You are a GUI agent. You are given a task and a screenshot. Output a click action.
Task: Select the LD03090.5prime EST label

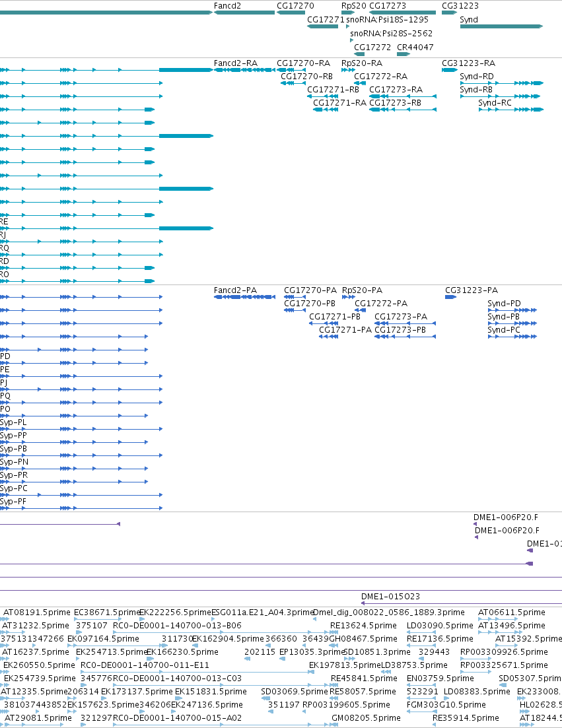click(x=440, y=626)
